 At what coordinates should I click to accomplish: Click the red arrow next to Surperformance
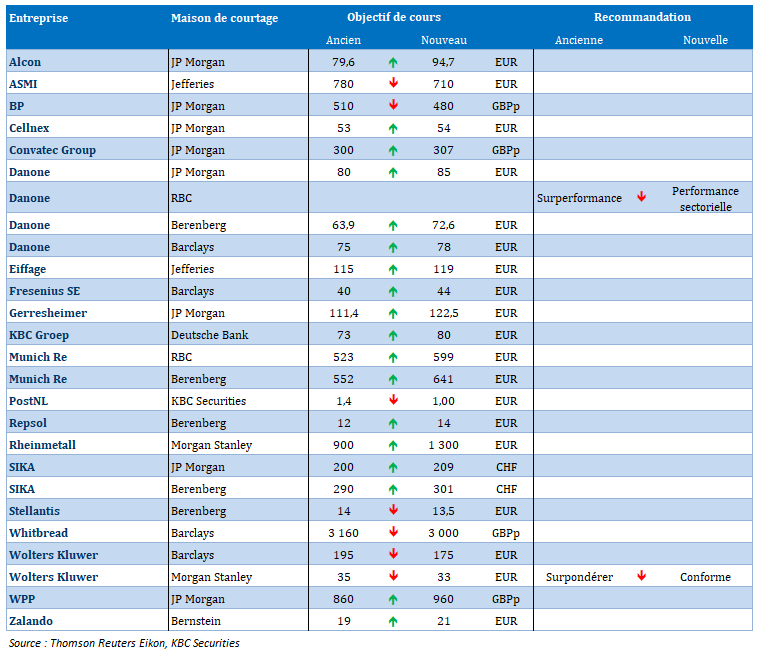point(641,198)
